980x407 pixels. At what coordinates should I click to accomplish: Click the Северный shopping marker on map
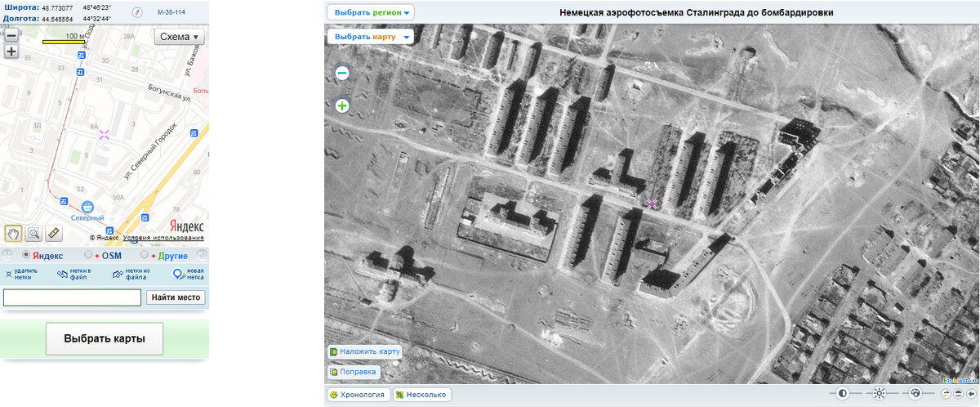(x=87, y=208)
